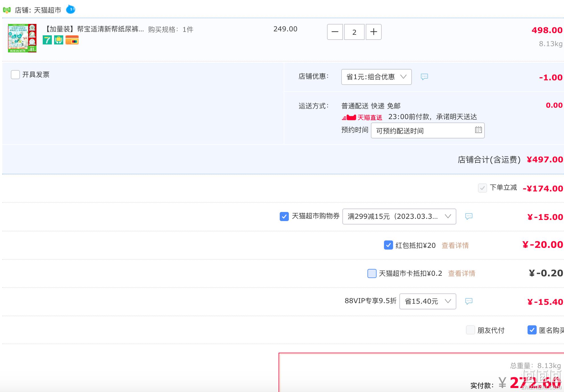Click the calendar icon in delivery time field
The width and height of the screenshot is (564, 392).
[479, 130]
